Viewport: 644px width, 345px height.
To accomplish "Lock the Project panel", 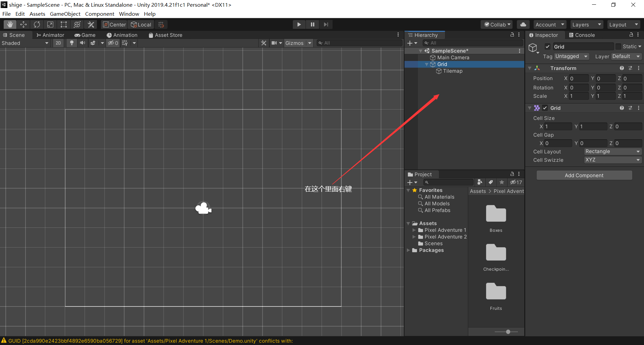I will pos(512,174).
